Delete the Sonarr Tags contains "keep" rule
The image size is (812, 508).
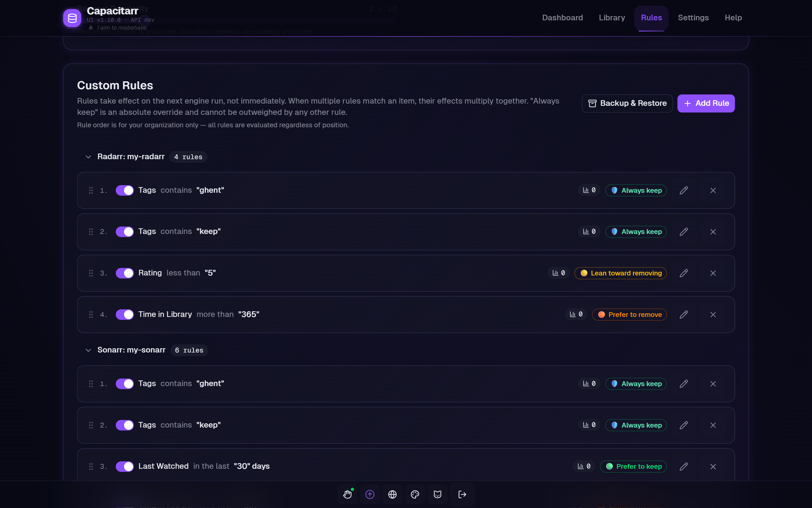click(713, 425)
